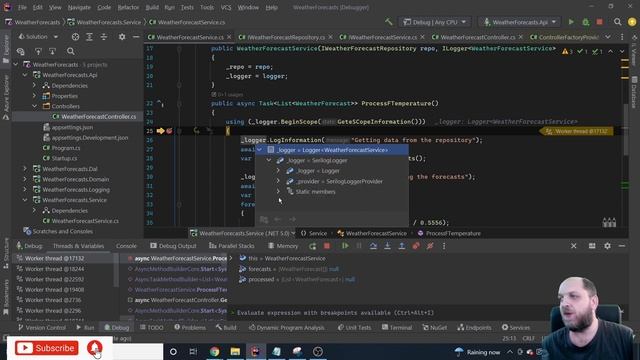This screenshot has height=360, width=640.
Task: Expand WeatherForecasts.Dal project
Action: click(25, 169)
